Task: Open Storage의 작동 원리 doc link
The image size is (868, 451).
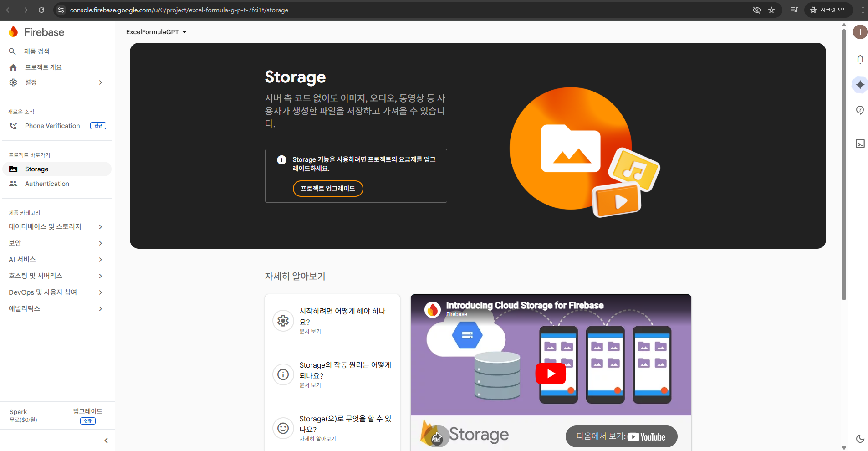Action: click(332, 374)
